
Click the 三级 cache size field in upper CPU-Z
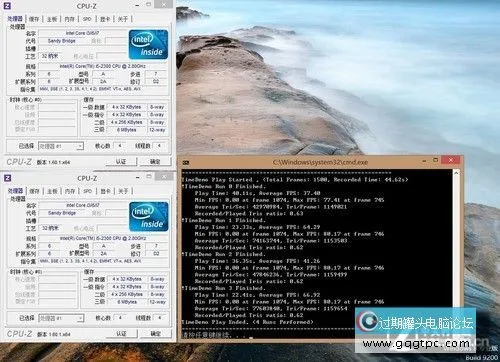pos(127,130)
